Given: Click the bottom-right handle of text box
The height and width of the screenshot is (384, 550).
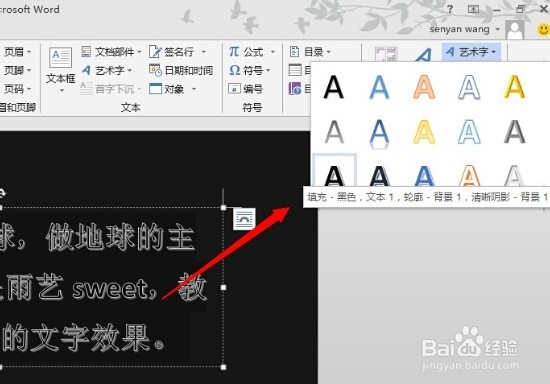Looking at the screenshot, I should pyautogui.click(x=223, y=367).
